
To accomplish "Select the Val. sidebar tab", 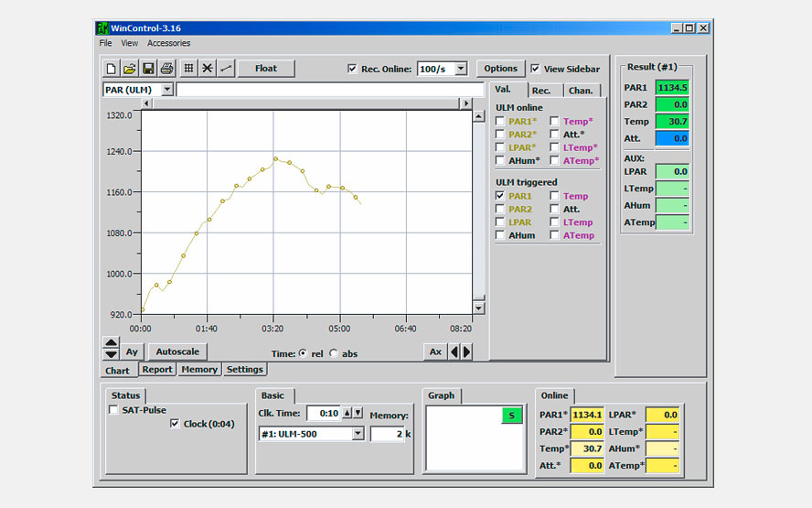I will point(503,89).
